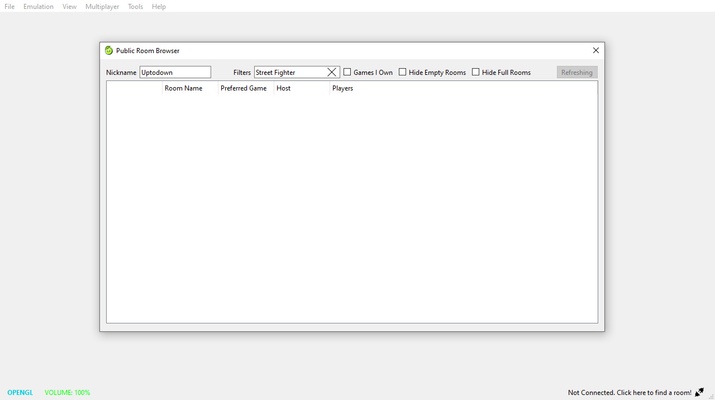Toggle Hide Full Rooms checkbox
Image resolution: width=715 pixels, height=400 pixels.
476,72
